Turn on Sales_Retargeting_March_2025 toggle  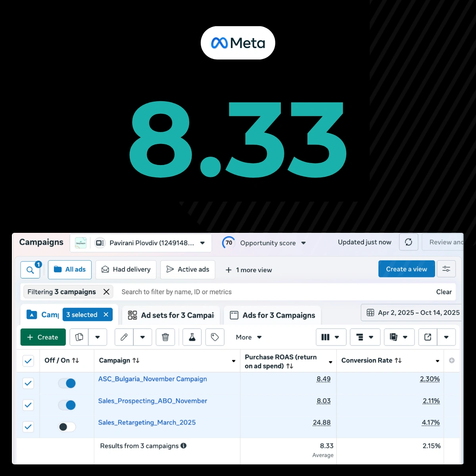click(x=67, y=427)
